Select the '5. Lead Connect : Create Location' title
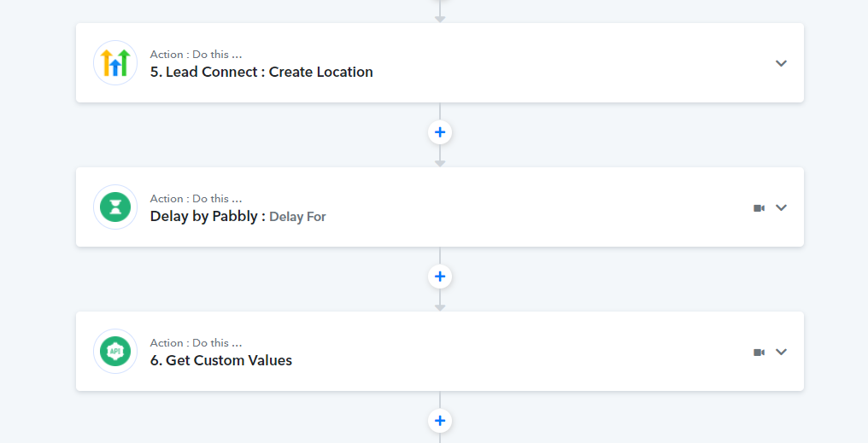The image size is (868, 443). click(261, 72)
